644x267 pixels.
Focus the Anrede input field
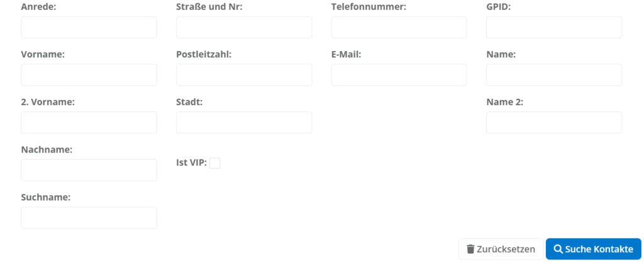pos(89,28)
